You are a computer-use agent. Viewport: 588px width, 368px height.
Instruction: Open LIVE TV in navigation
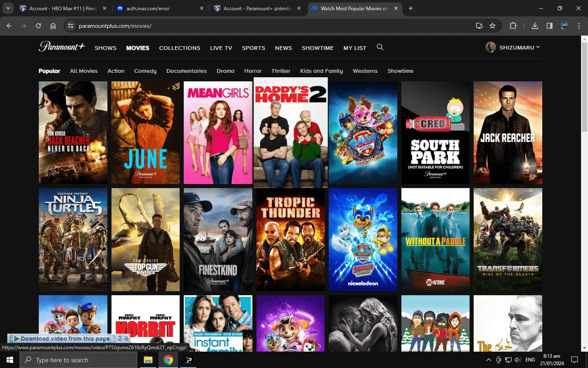[221, 48]
